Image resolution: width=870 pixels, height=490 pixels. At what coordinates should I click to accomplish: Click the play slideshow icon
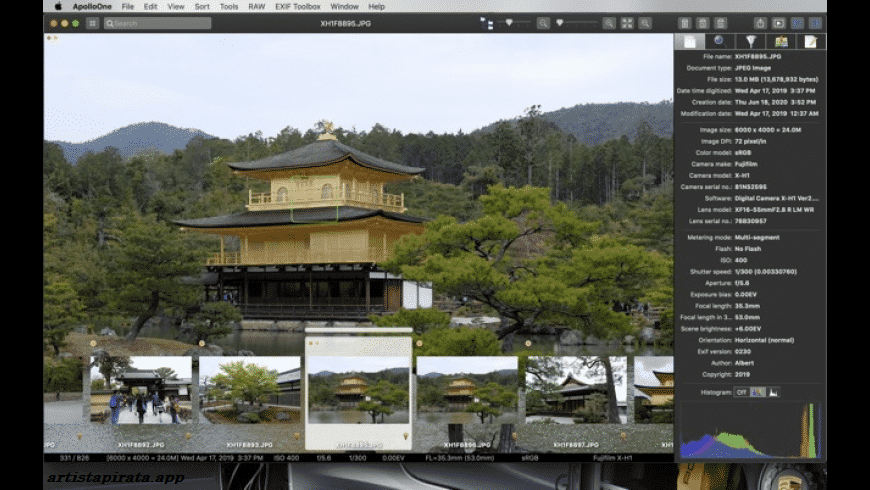[x=778, y=23]
